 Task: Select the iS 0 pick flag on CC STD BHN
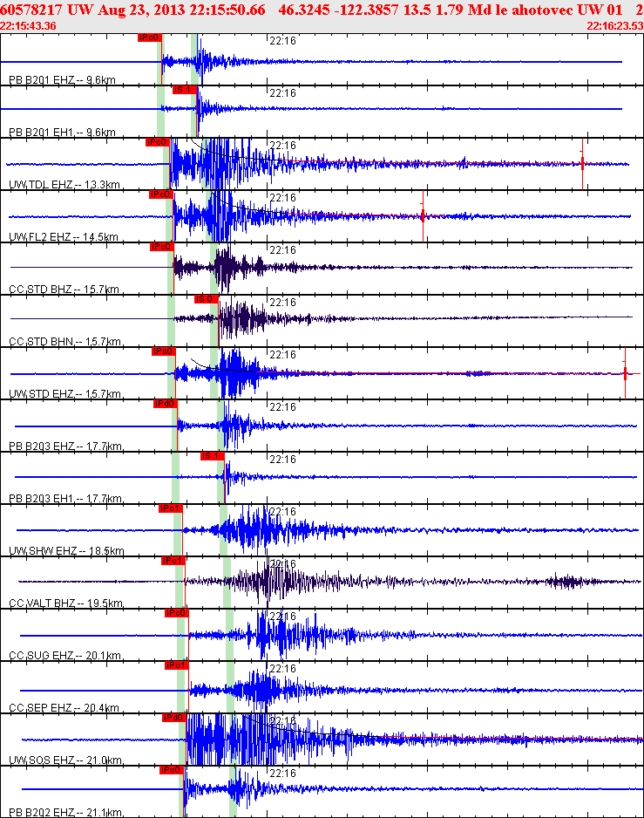coord(206,299)
